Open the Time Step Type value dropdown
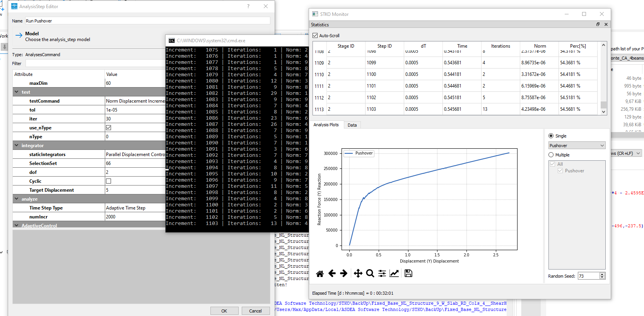 [x=135, y=208]
